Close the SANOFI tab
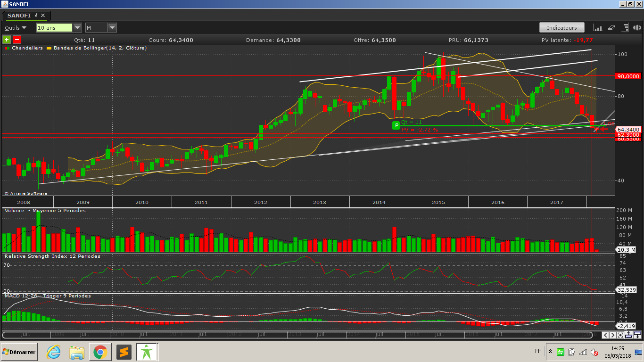 (43, 16)
